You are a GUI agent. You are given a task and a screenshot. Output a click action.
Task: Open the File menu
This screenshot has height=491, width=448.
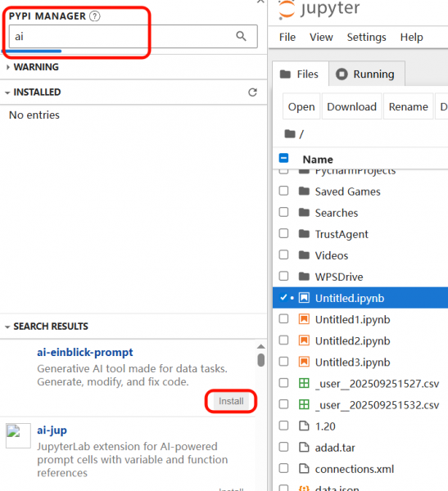point(287,37)
